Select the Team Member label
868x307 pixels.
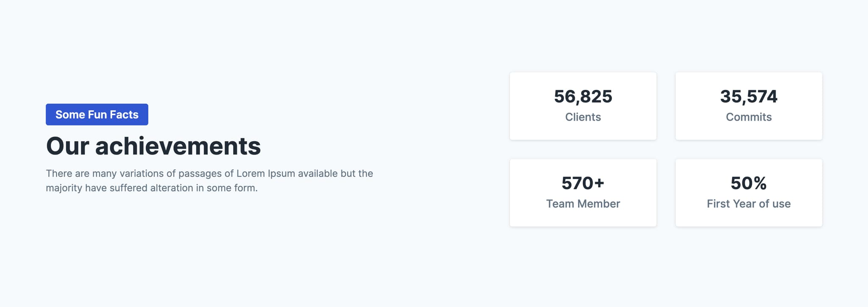click(583, 204)
